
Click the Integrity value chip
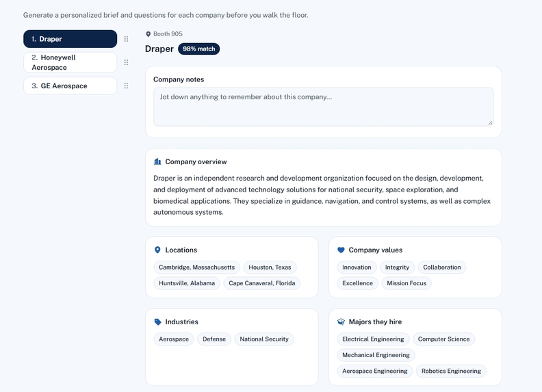(x=397, y=267)
